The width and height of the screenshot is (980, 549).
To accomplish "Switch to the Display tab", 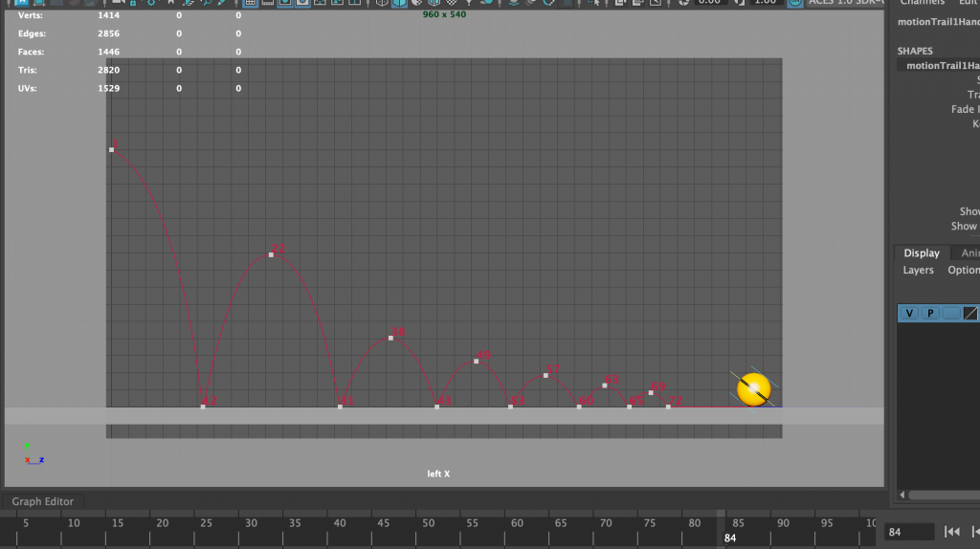I will pos(922,253).
